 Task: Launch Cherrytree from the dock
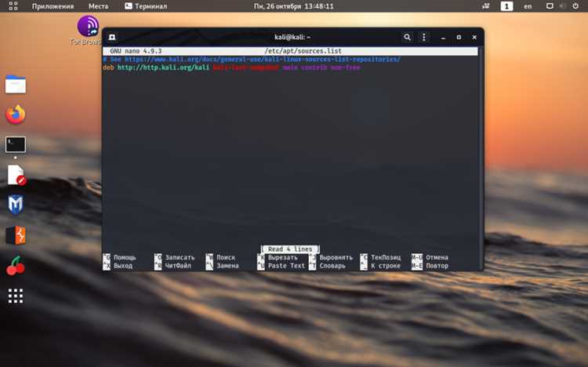click(16, 266)
